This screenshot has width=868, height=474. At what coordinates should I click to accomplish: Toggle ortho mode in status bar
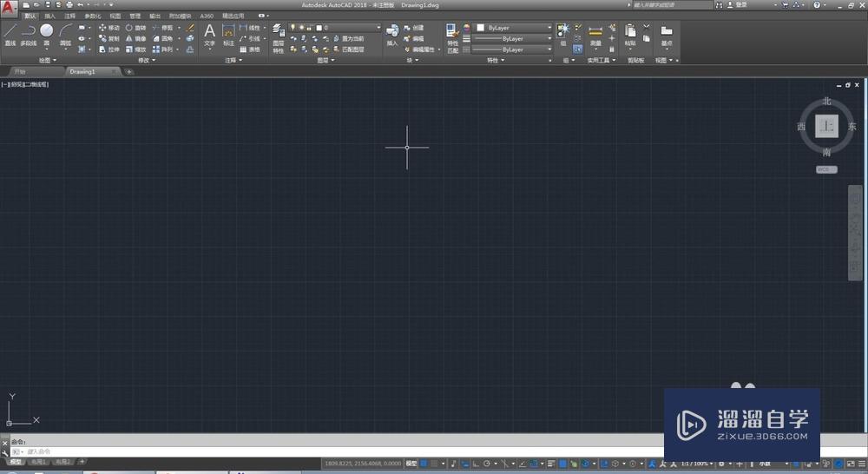click(476, 464)
